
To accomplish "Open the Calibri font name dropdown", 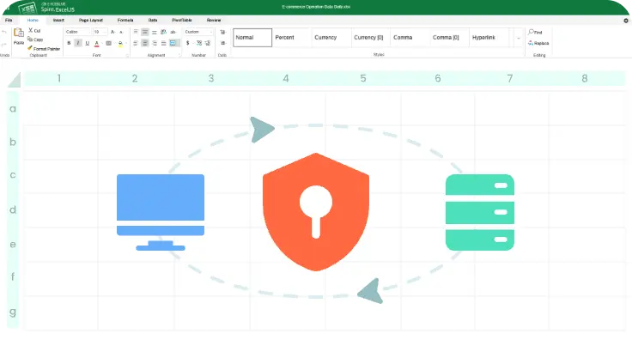I will 77,32.
